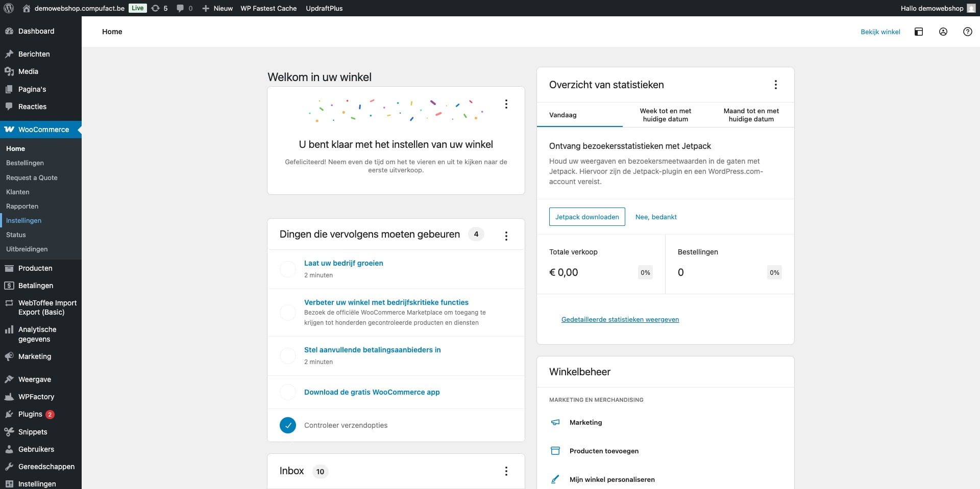This screenshot has width=980, height=489.
Task: Click the Berichten pin icon
Action: [x=9, y=54]
